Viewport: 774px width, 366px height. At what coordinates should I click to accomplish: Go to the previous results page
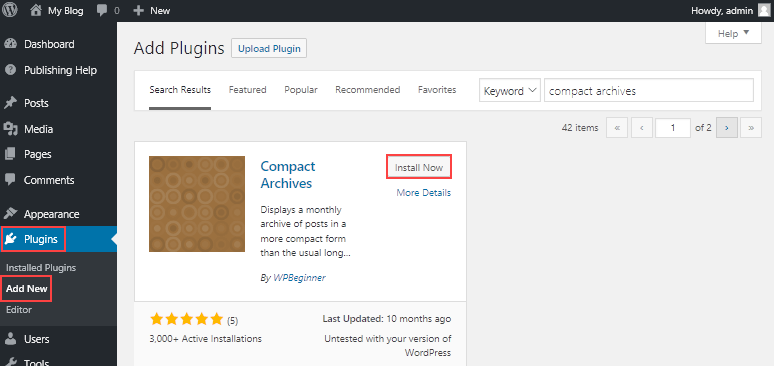[x=642, y=128]
